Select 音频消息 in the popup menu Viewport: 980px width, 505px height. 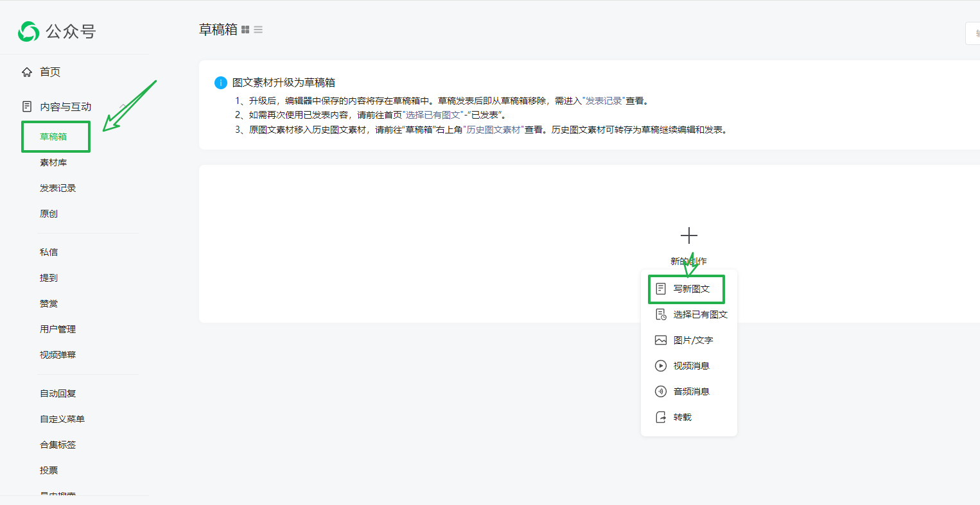(691, 391)
